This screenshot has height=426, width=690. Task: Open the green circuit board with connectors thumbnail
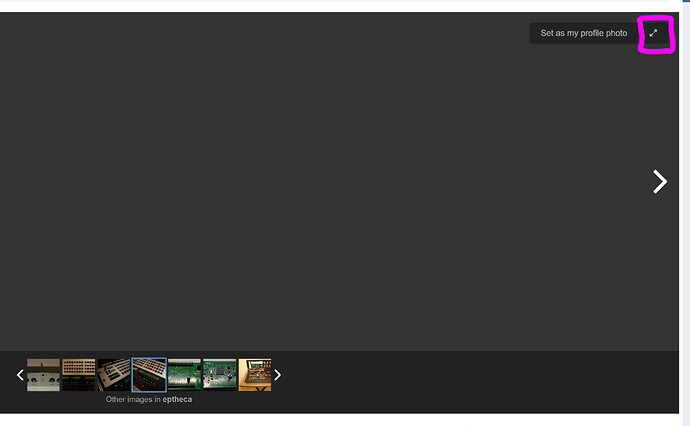(x=184, y=375)
